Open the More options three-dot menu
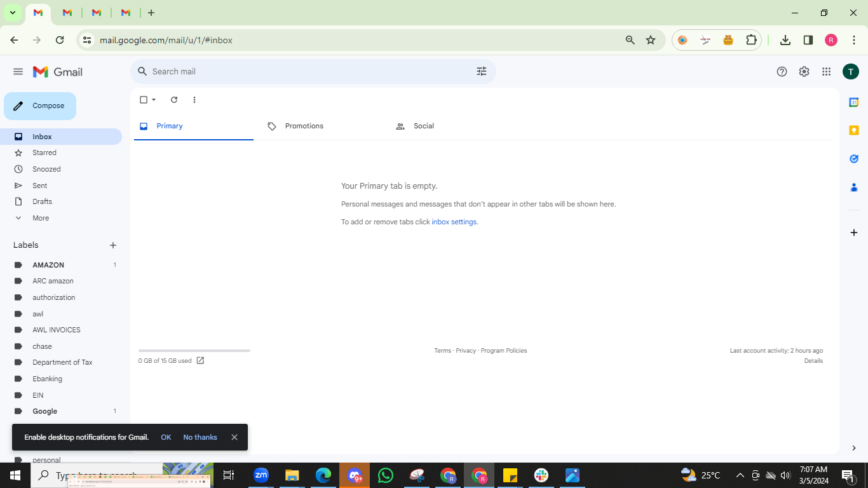The image size is (868, 488). [194, 100]
